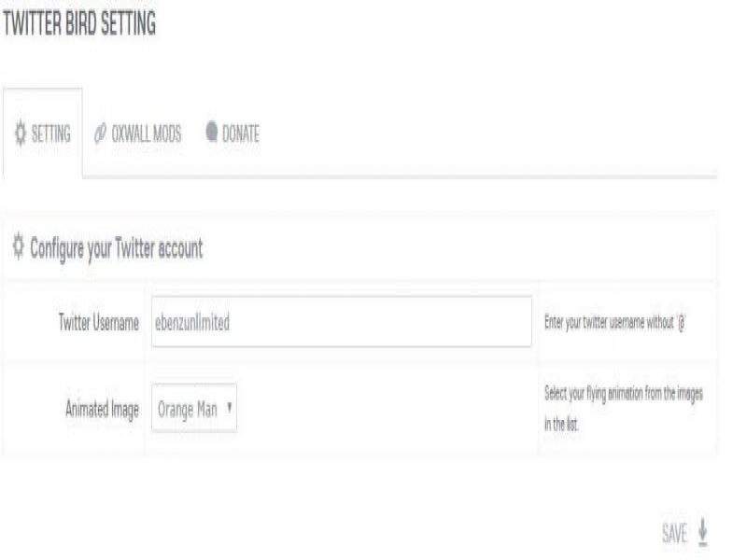The width and height of the screenshot is (747, 560).
Task: Click the round bubble icon beside Donate
Action: pyautogui.click(x=211, y=133)
